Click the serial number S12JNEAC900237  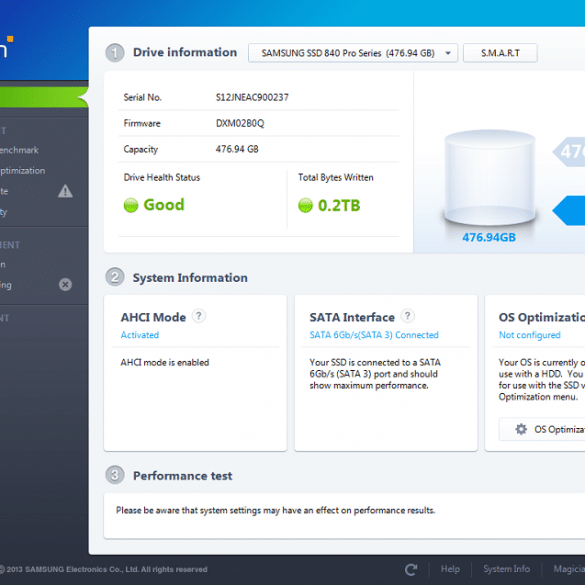252,97
